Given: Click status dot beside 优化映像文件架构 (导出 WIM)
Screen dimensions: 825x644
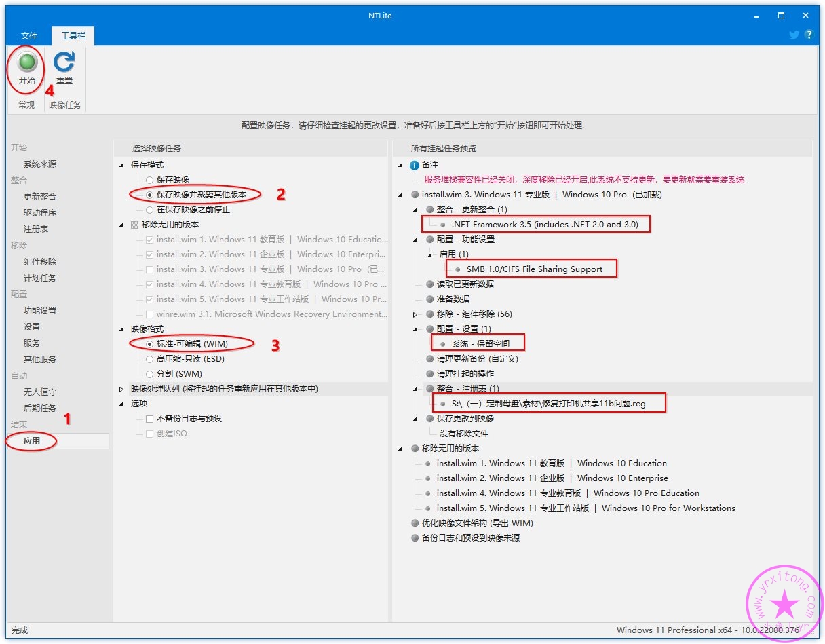Looking at the screenshot, I should (x=415, y=523).
